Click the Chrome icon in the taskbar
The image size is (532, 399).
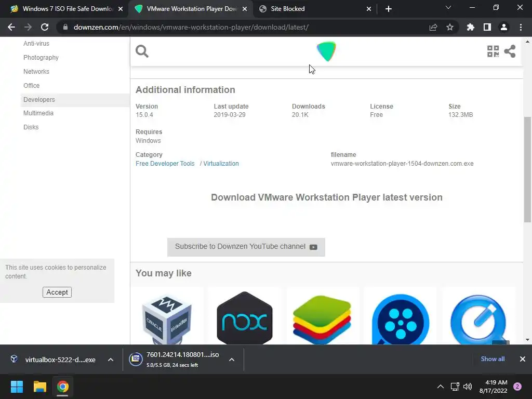(x=63, y=387)
